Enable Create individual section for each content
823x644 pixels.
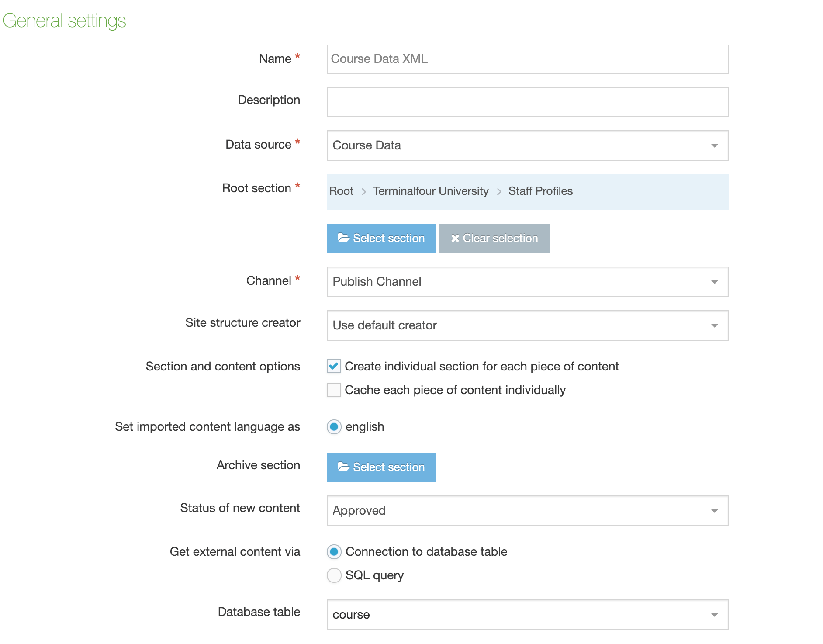(334, 366)
